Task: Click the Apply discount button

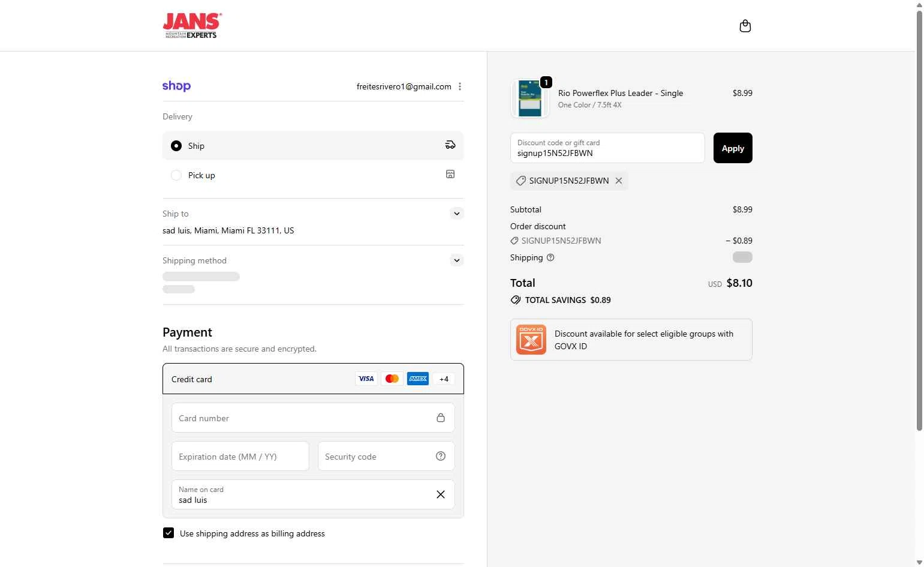Action: pos(733,148)
